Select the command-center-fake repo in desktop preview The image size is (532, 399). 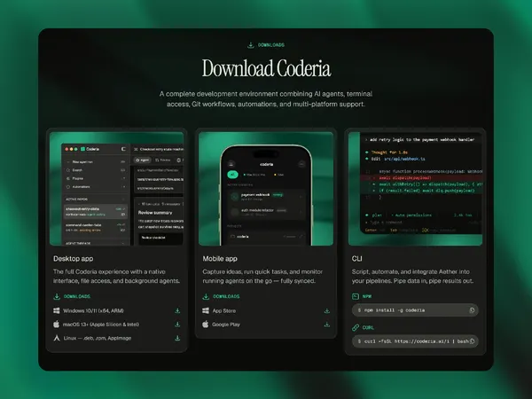coord(96,227)
